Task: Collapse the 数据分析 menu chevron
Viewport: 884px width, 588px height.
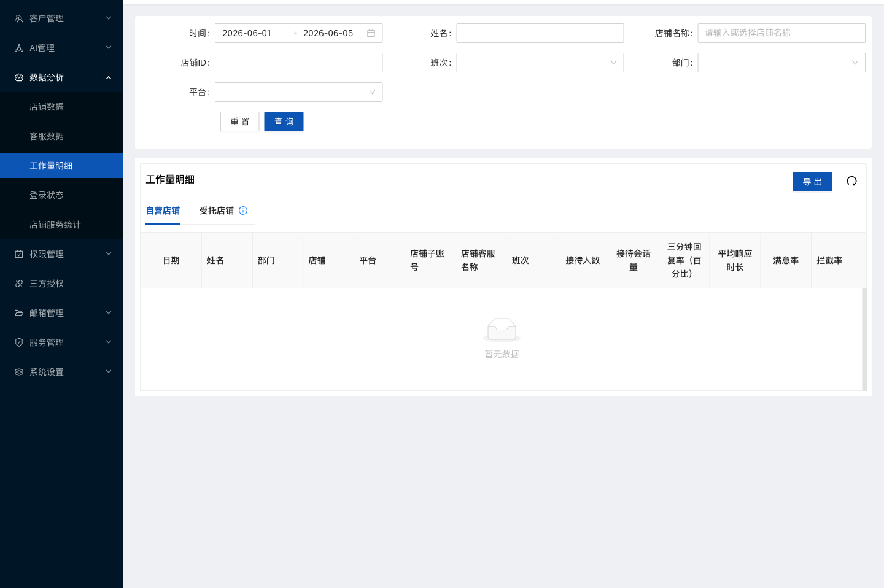Action: [x=109, y=77]
